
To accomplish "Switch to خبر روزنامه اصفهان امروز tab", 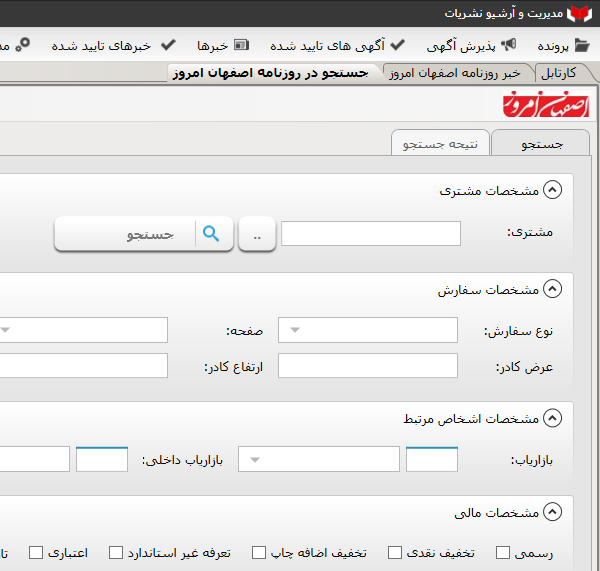I will point(455,73).
